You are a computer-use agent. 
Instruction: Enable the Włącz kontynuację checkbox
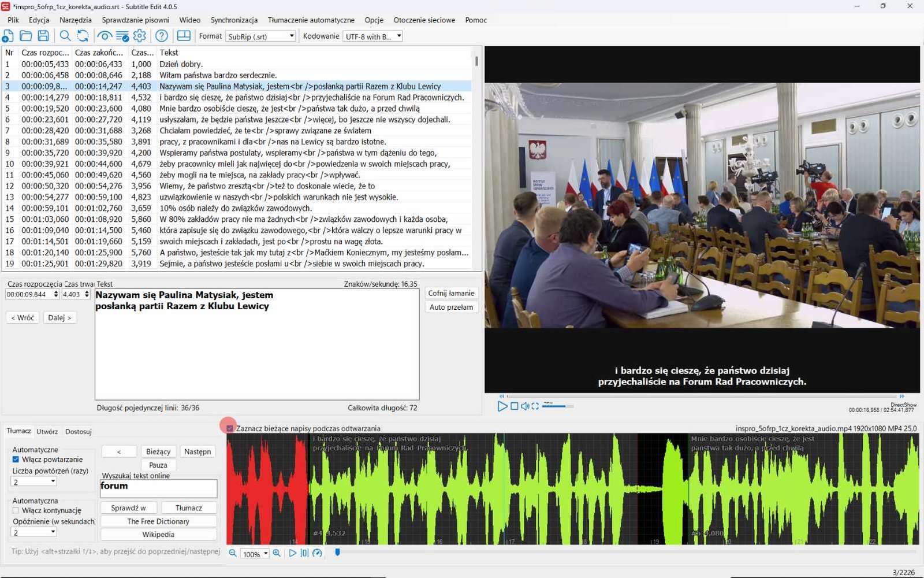click(x=16, y=510)
